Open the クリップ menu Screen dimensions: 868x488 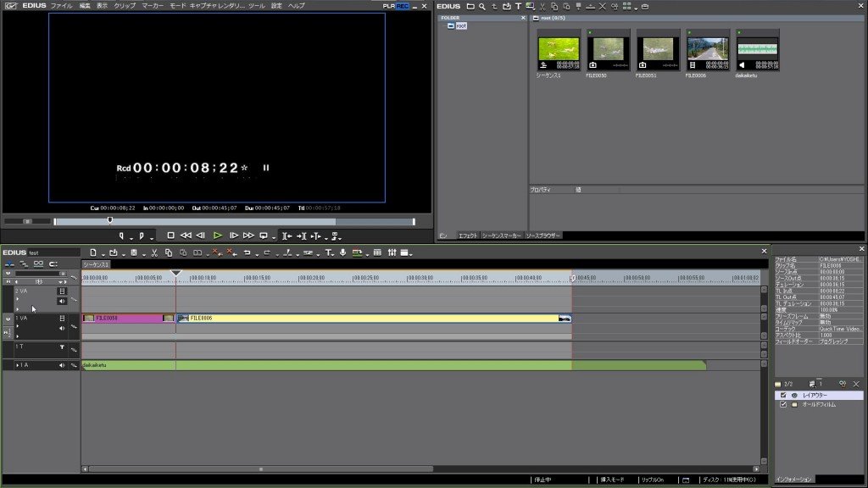click(x=125, y=6)
